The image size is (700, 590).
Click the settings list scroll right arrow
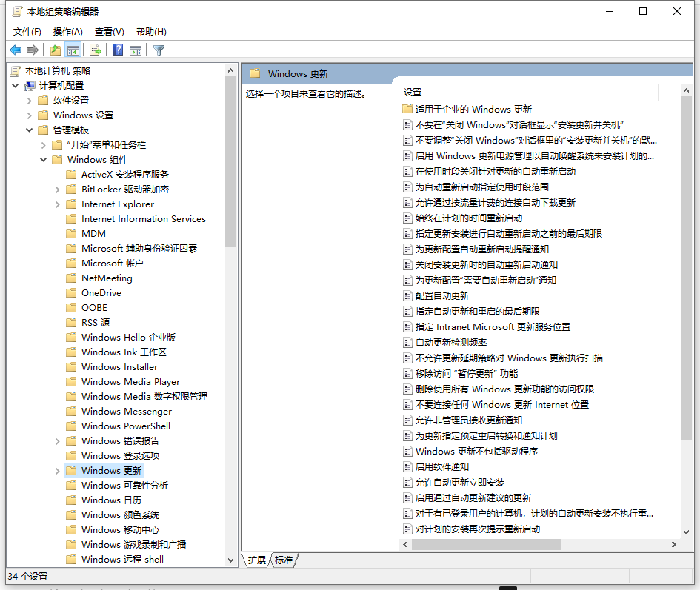tap(674, 545)
